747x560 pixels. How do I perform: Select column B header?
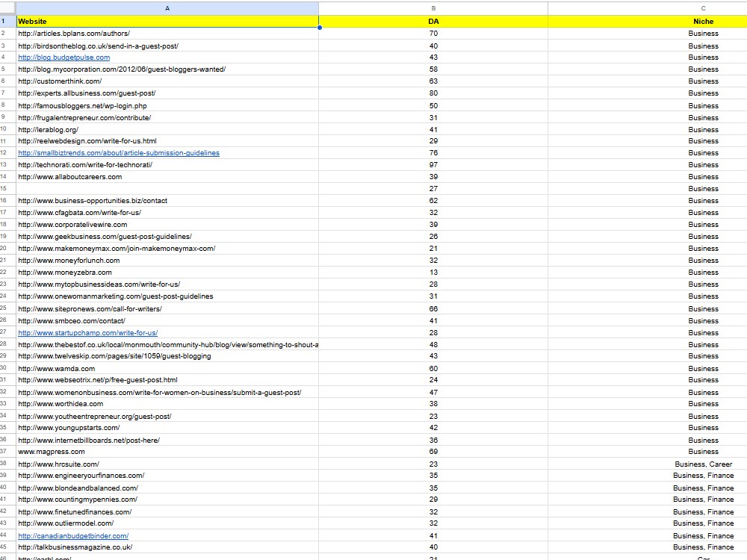click(433, 8)
